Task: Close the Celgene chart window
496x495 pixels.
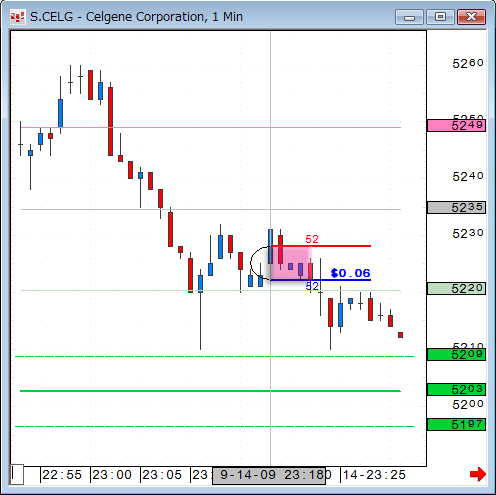Action: 471,17
